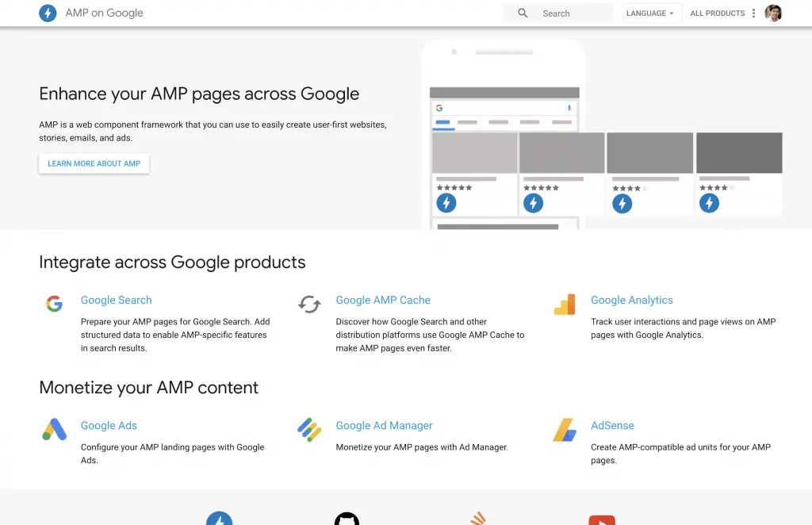Click the Google AMP Cache refresh icon
Viewport: 812px width, 525px height.
tap(309, 304)
